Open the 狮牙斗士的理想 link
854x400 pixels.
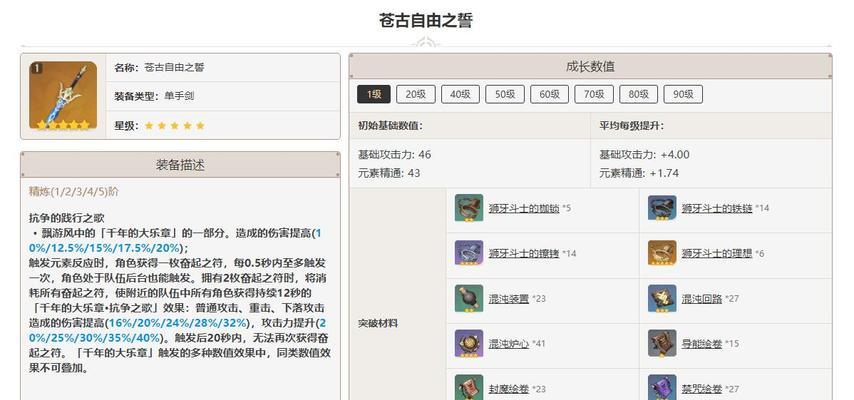717,253
